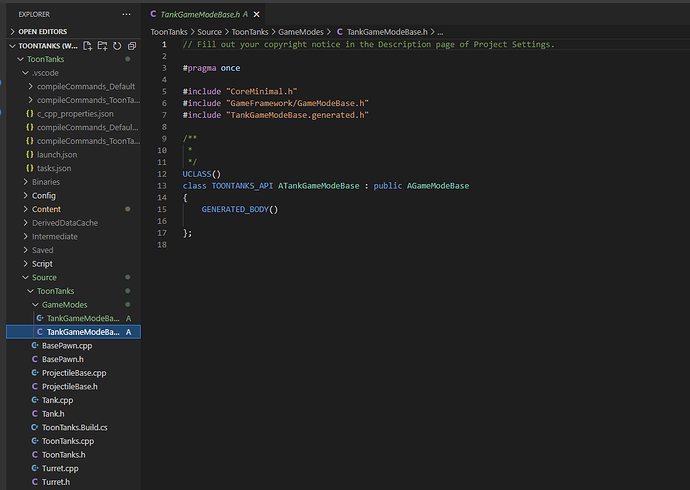Open the Explorer more actions ellipsis

pos(125,15)
